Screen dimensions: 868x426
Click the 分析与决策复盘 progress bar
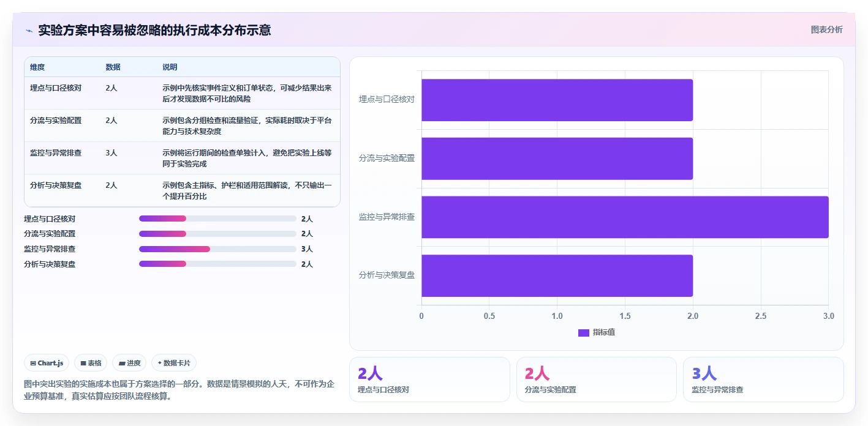point(217,264)
